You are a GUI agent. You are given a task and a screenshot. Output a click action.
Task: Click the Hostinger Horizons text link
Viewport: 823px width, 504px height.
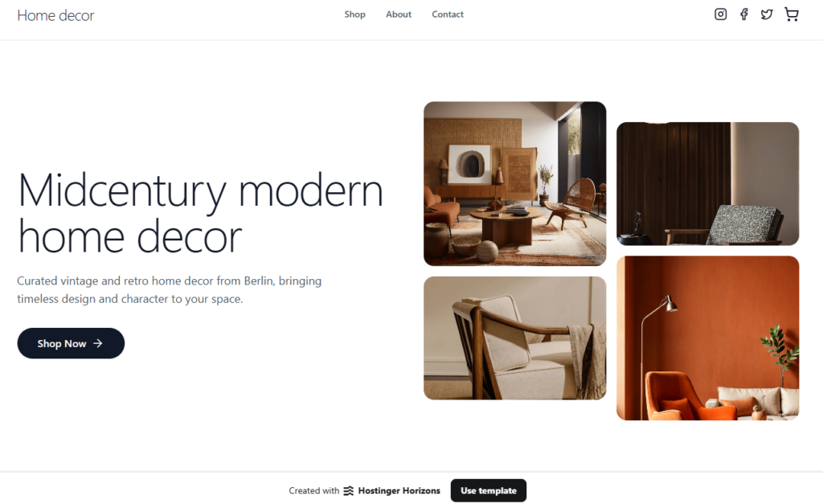pyautogui.click(x=399, y=491)
